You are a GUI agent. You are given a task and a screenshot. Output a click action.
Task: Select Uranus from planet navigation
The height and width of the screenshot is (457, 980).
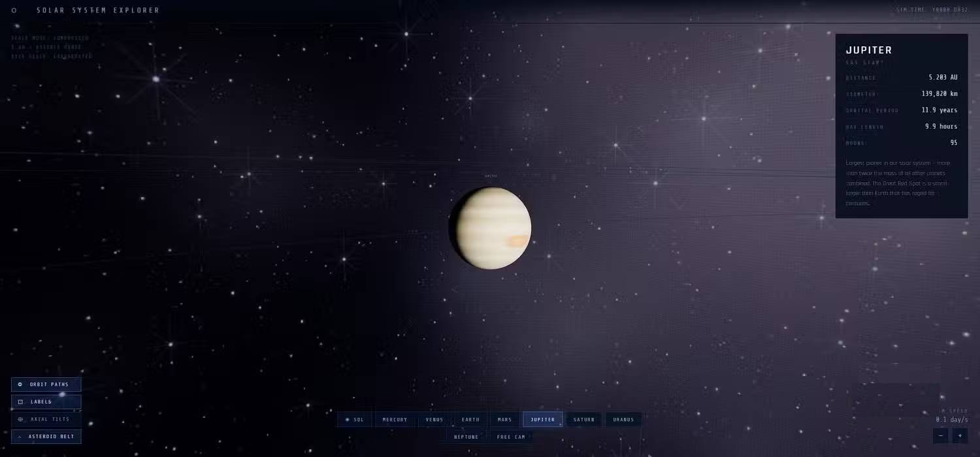click(x=623, y=420)
